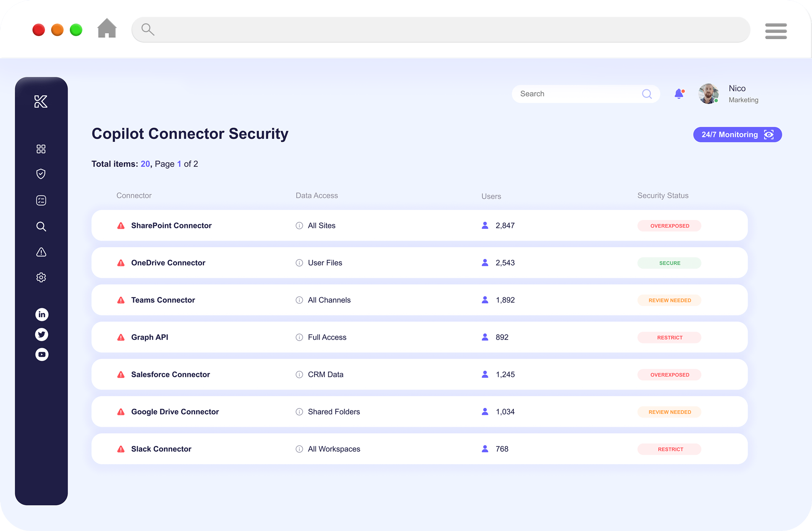Screen dimensions: 812x531
Task: Click the Shared Folders data access text
Action: (x=334, y=412)
